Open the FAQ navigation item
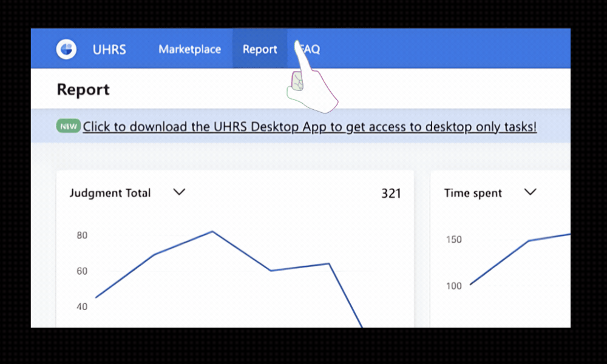 coord(312,50)
